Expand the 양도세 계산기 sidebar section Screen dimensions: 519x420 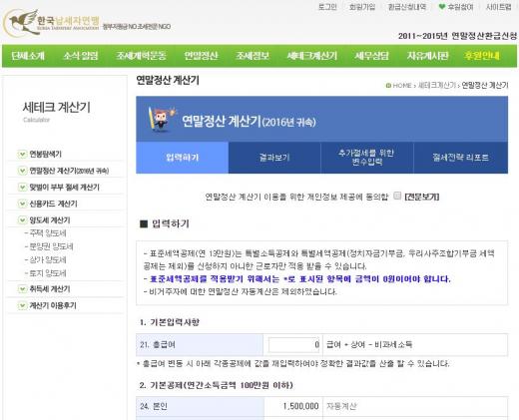tap(50, 220)
